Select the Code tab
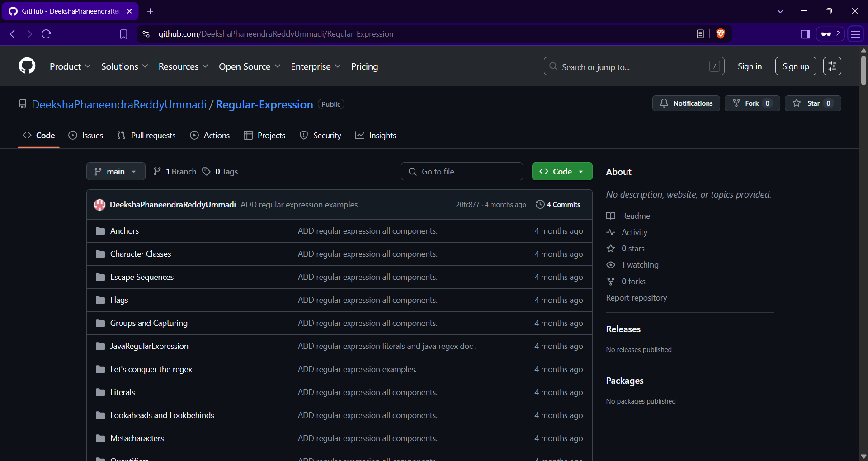 coord(39,136)
